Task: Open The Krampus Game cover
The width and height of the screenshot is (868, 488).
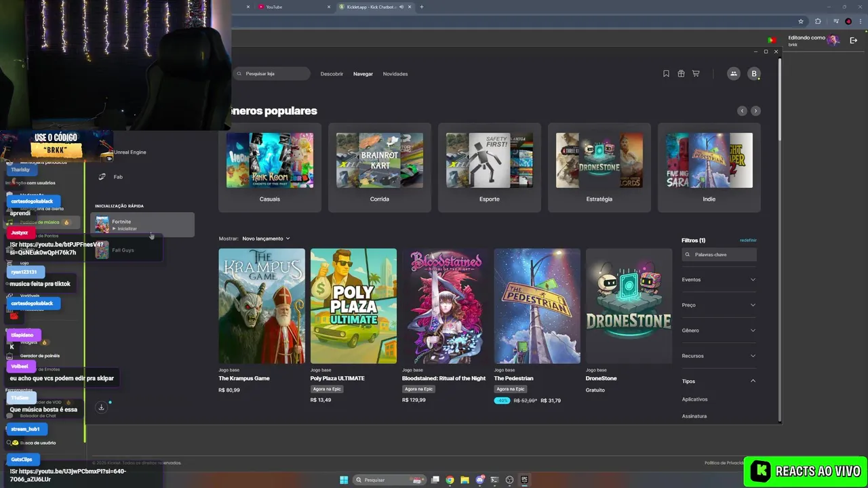Action: [x=262, y=306]
